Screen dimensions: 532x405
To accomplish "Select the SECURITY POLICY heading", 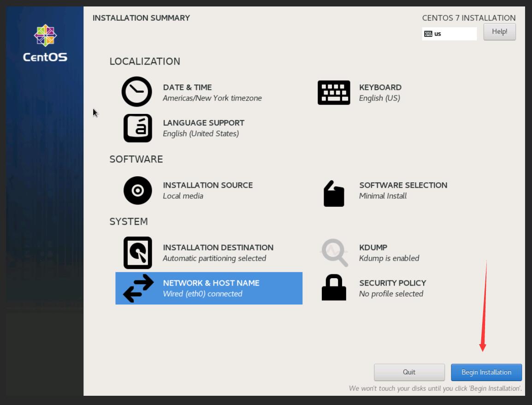I will tap(393, 283).
